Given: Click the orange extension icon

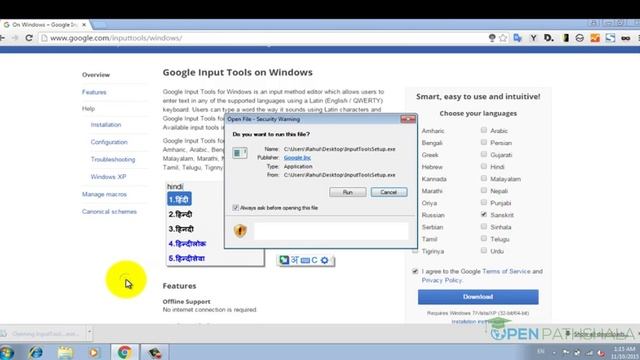Looking at the screenshot, I should (x=595, y=38).
